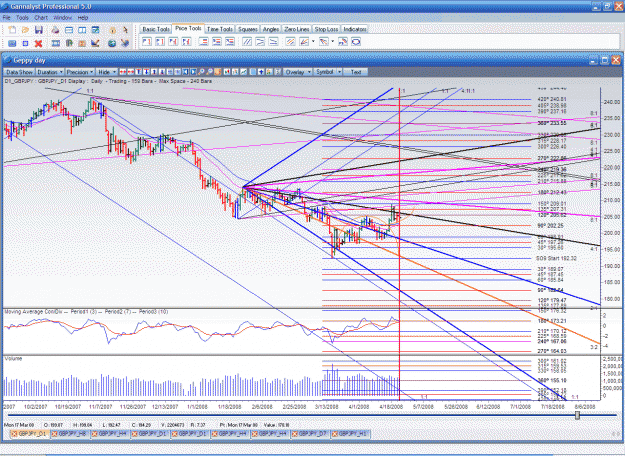Switch to the Angles tab
This screenshot has width=625, height=456.
coord(271,29)
